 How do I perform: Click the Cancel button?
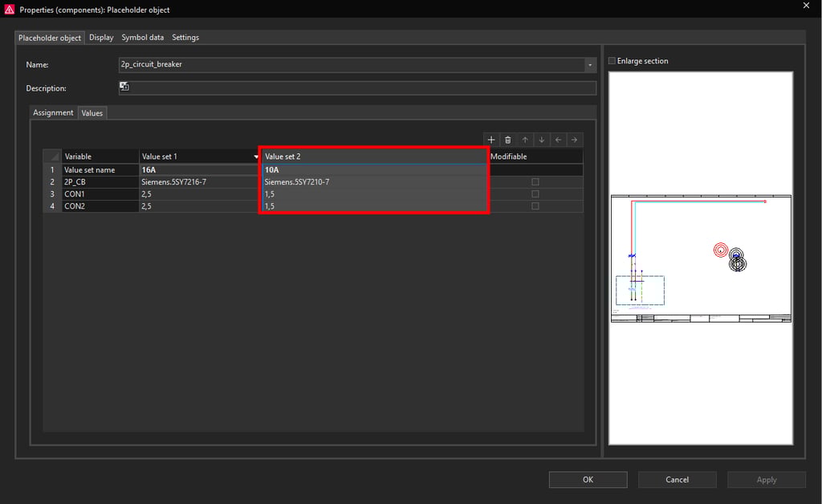coord(678,479)
